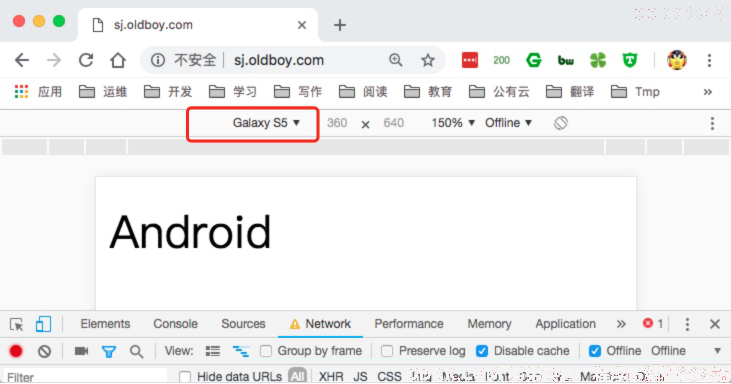Enable Preserve log checkbox

click(386, 351)
